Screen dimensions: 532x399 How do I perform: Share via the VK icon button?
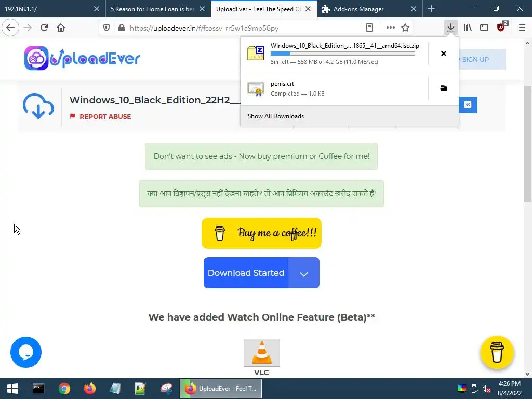coord(468,104)
